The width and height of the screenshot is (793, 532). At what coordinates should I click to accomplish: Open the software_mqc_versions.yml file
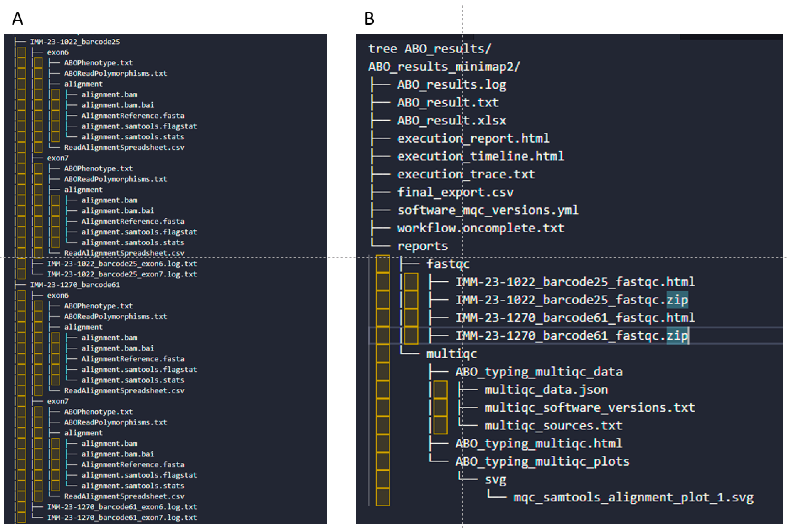tap(488, 210)
